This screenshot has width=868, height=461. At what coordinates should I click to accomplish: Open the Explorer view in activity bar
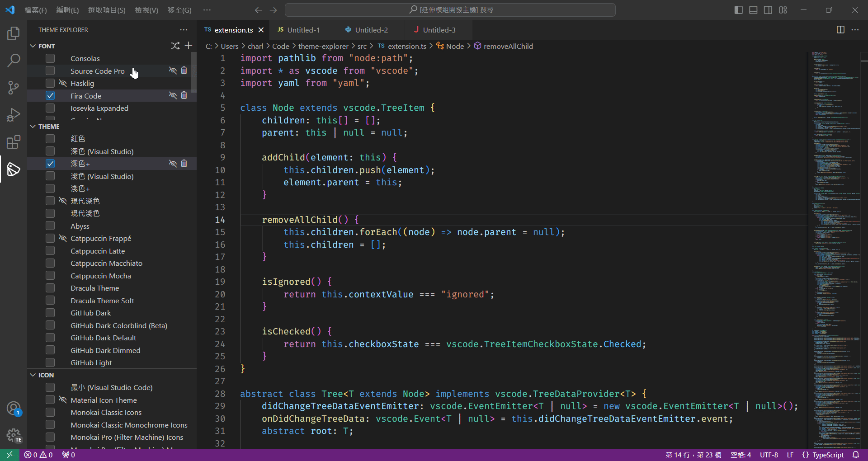click(14, 33)
